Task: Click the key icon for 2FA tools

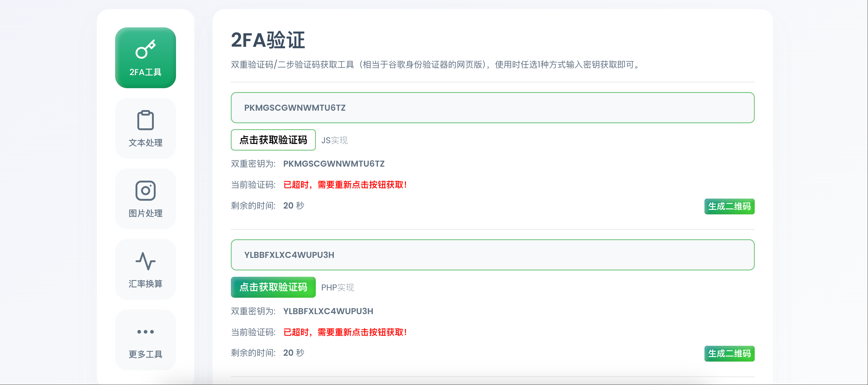Action: click(x=145, y=49)
